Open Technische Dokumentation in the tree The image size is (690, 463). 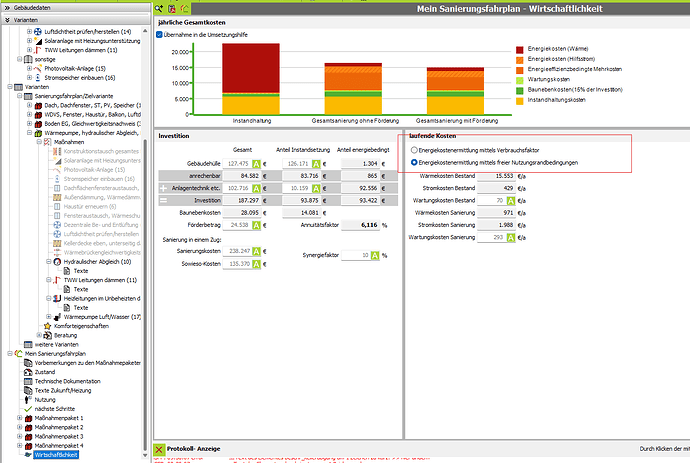[67, 382]
